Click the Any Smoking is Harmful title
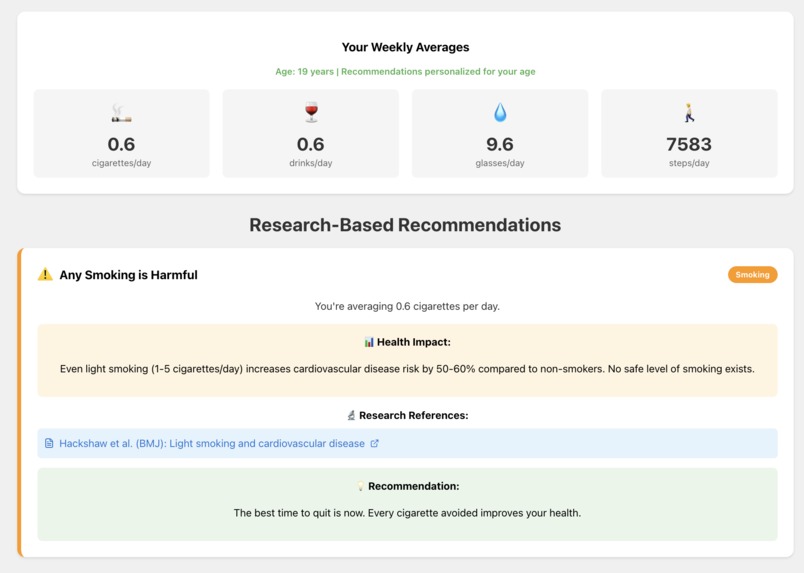The height and width of the screenshot is (573, 804). (x=128, y=275)
